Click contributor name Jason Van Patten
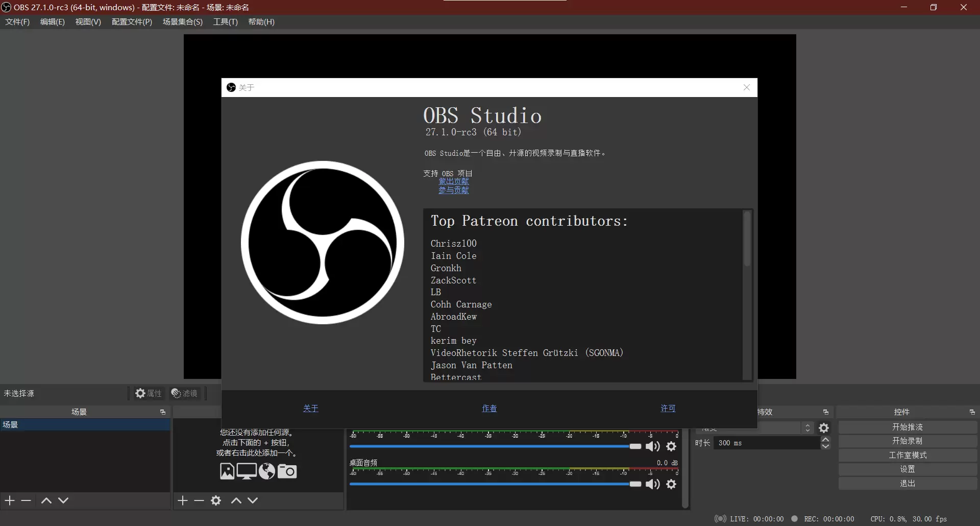The width and height of the screenshot is (980, 526). tap(471, 365)
